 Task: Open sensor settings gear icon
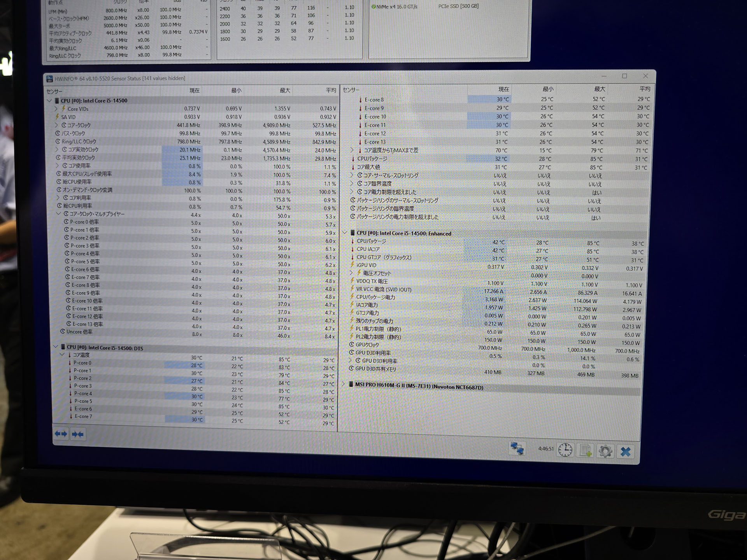[x=605, y=451]
